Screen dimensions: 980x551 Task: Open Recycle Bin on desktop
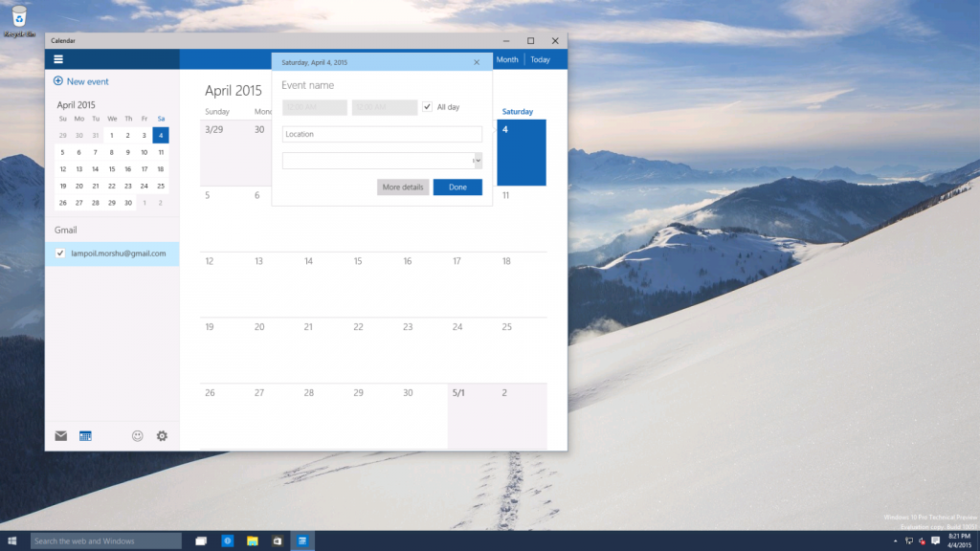pos(19,22)
